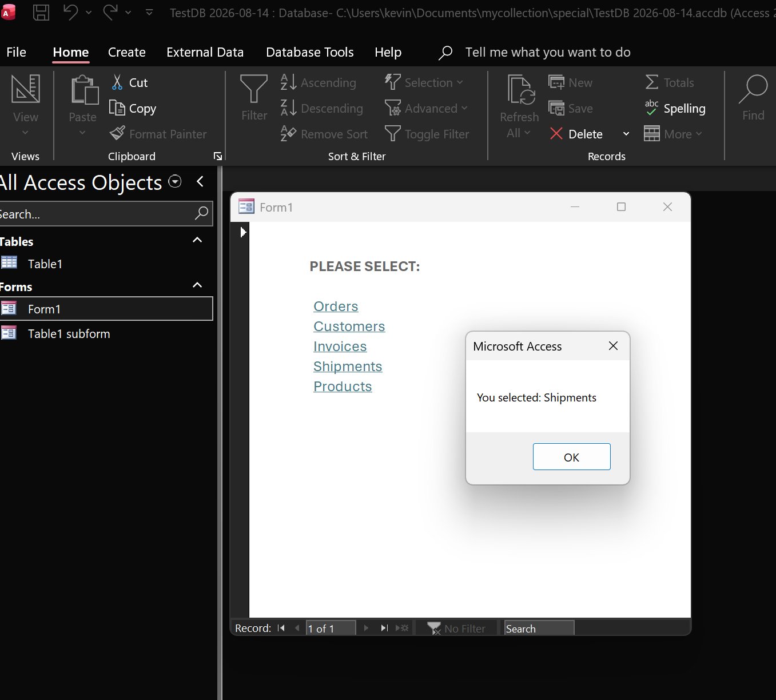The image size is (776, 700).
Task: Go to previous record
Action: tap(297, 628)
